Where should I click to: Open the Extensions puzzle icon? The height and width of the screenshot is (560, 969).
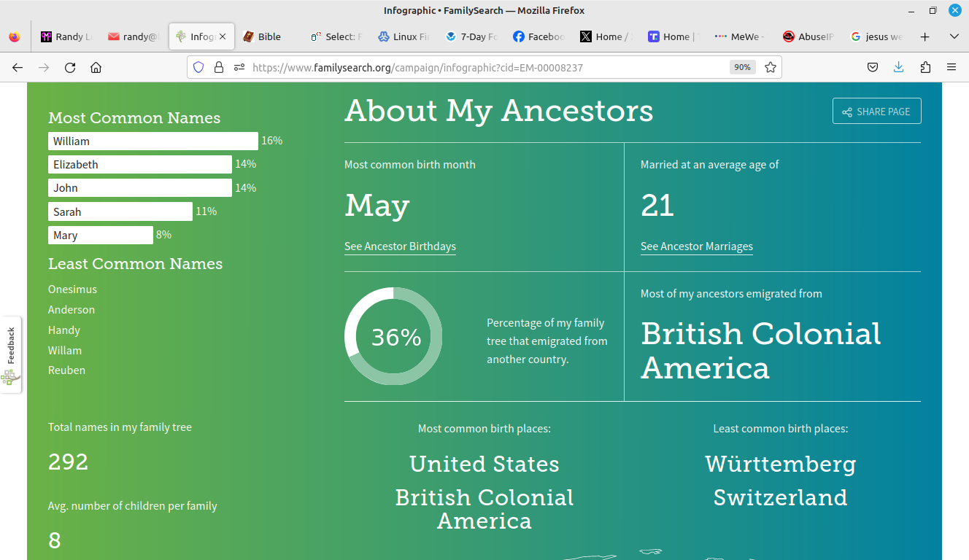pyautogui.click(x=925, y=68)
